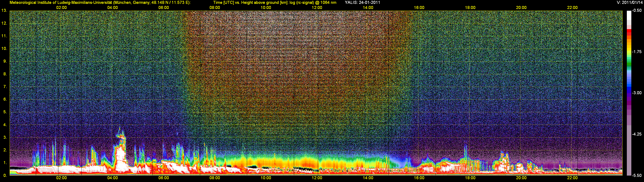Click the 'YALIS: 24-01-2011' label

coord(363,3)
